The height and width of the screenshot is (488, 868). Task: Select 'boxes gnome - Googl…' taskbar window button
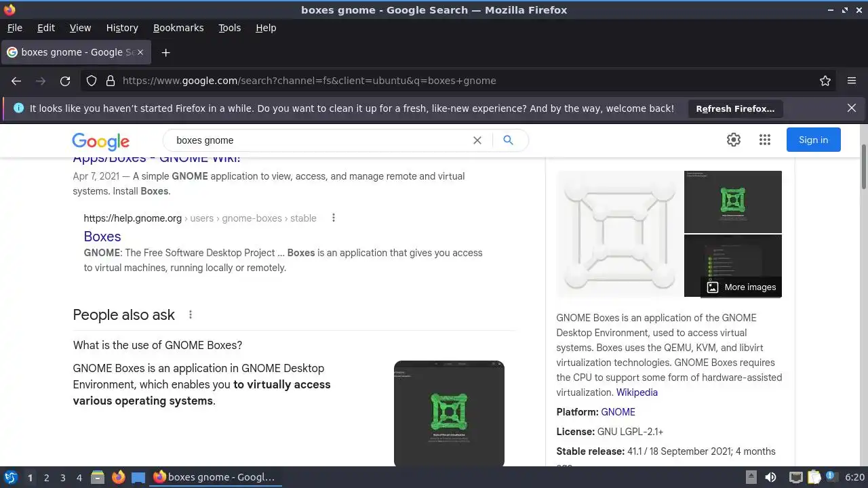coord(215,477)
